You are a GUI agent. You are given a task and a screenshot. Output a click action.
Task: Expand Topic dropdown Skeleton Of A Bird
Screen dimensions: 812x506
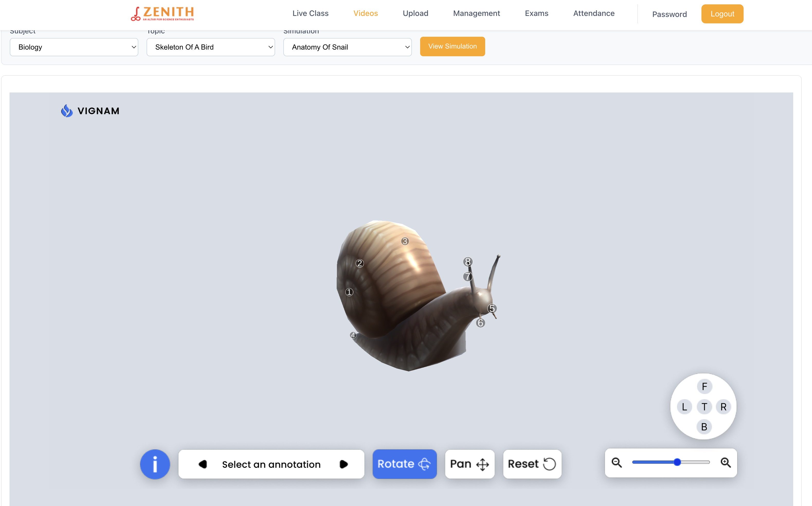click(x=211, y=47)
